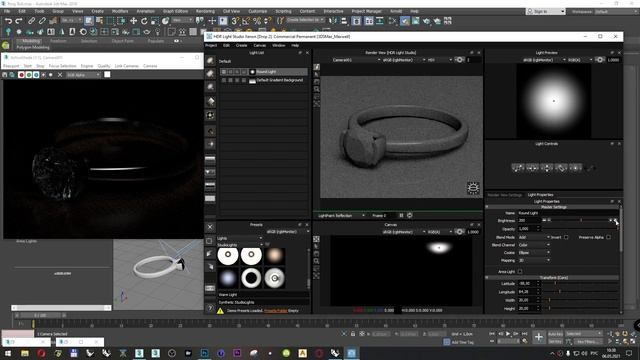Open the Camera001 dropdown in Render View

pyautogui.click(x=356, y=60)
